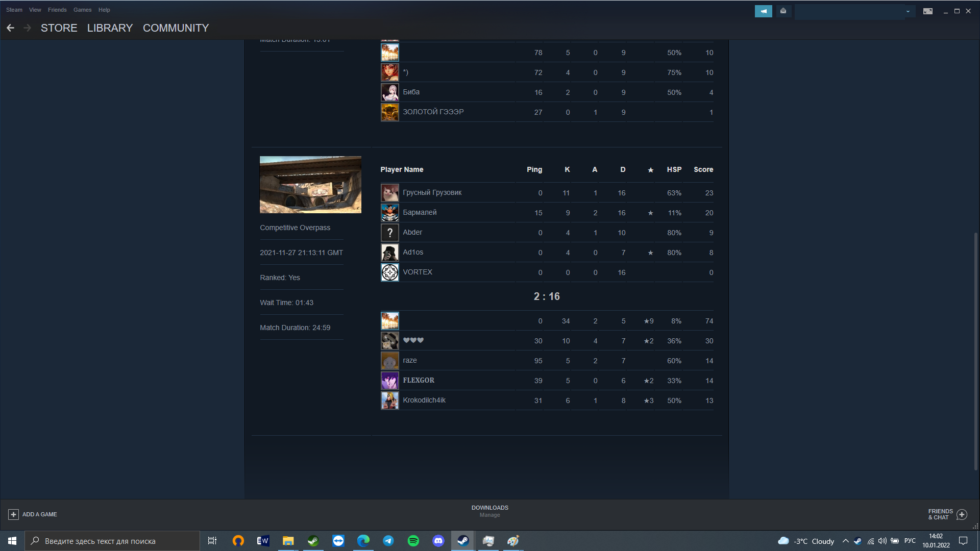The image size is (980, 551).
Task: Open Abder's question-mark avatar
Action: [389, 233]
